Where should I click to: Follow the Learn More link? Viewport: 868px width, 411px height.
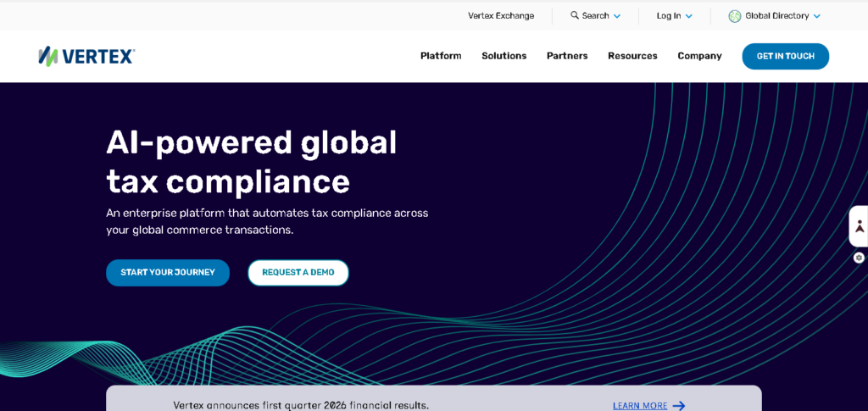640,406
